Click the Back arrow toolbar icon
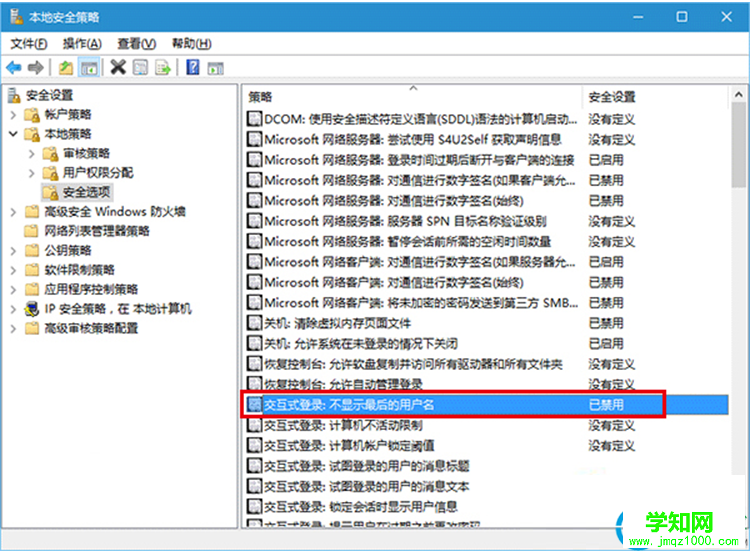 pyautogui.click(x=14, y=68)
